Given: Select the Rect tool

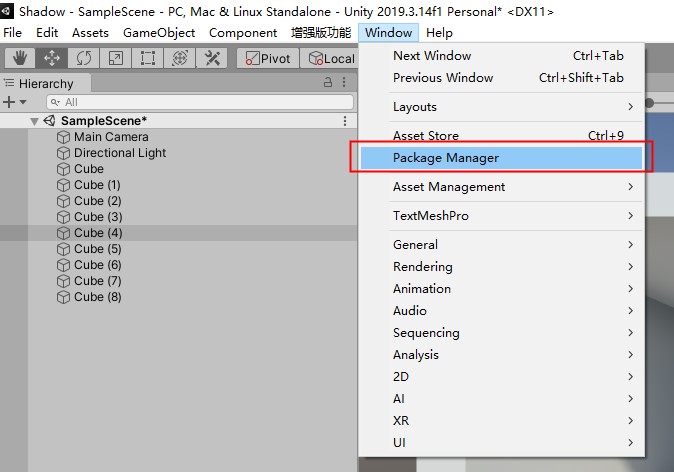Looking at the screenshot, I should pos(147,58).
